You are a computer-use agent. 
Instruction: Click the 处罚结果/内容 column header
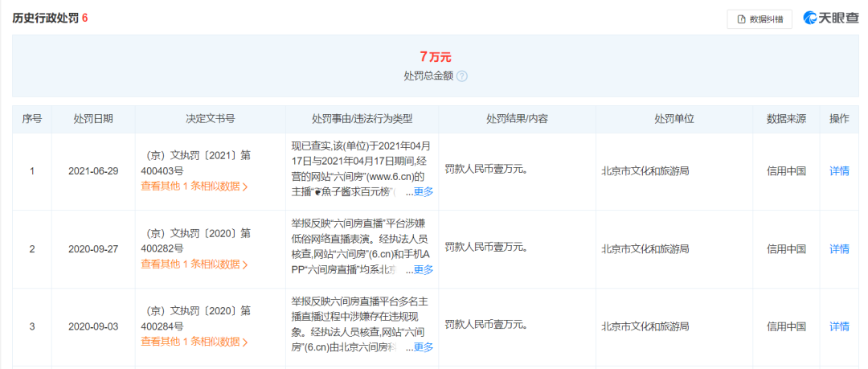[x=517, y=119]
